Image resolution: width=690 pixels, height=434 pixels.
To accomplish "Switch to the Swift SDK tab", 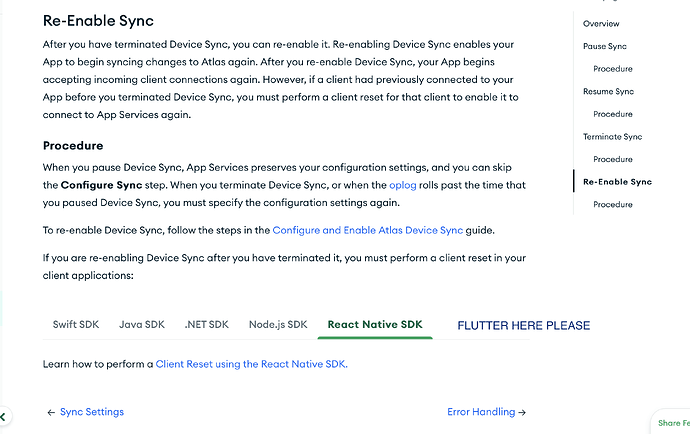I will pos(78,324).
